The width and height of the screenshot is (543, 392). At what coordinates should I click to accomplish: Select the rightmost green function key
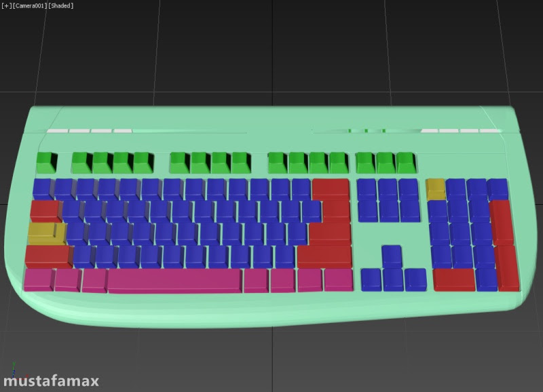407,163
